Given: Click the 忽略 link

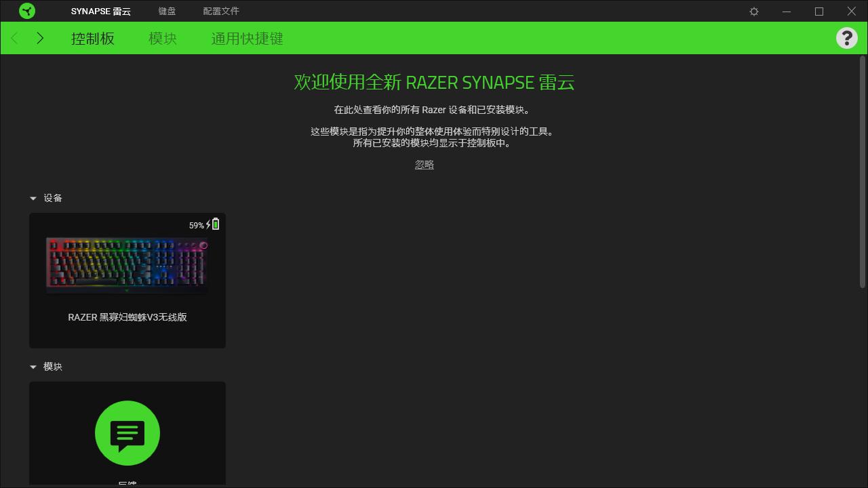Looking at the screenshot, I should click(424, 164).
